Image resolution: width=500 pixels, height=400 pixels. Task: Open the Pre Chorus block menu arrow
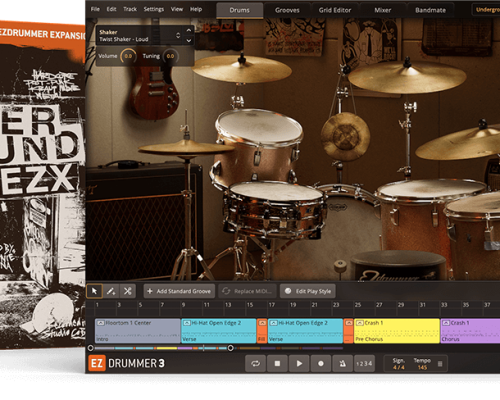[x=360, y=323]
